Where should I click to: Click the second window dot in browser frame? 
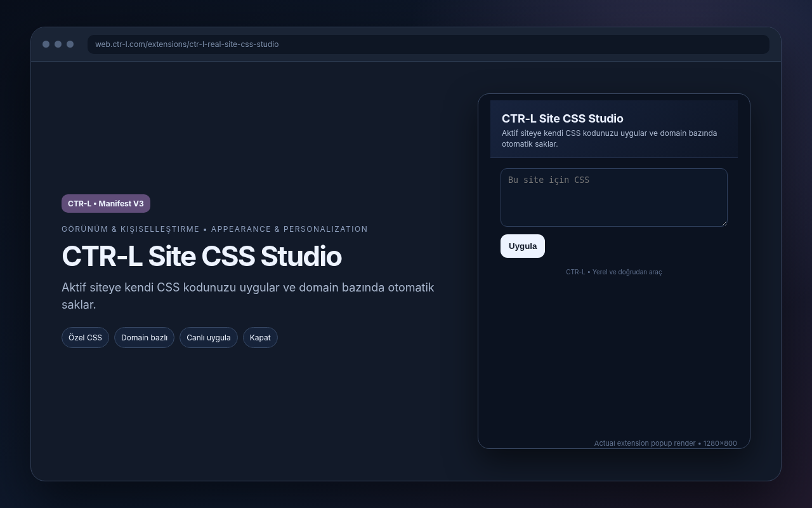point(58,44)
